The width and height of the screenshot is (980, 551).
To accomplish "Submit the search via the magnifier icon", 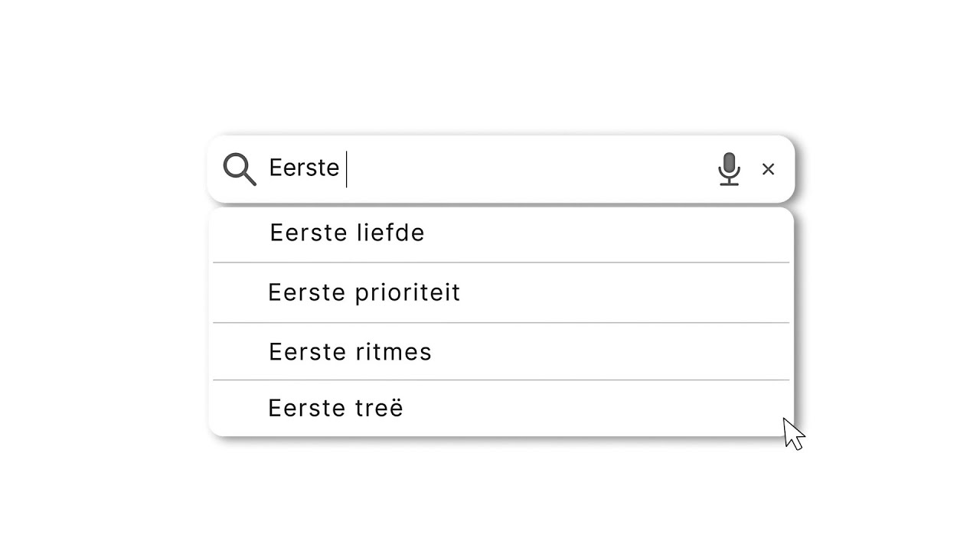I will click(239, 169).
